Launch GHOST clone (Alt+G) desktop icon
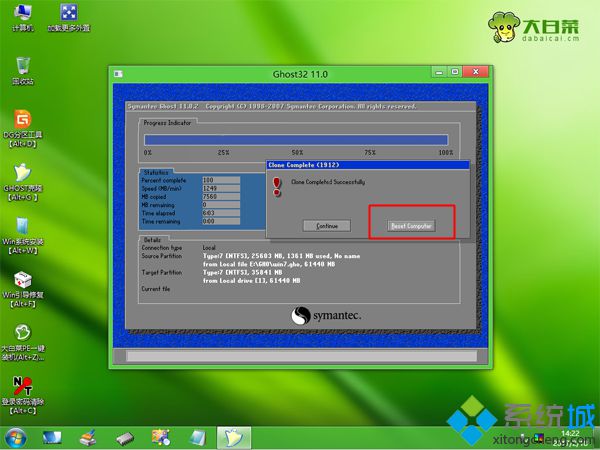The image size is (600, 450). (23, 183)
